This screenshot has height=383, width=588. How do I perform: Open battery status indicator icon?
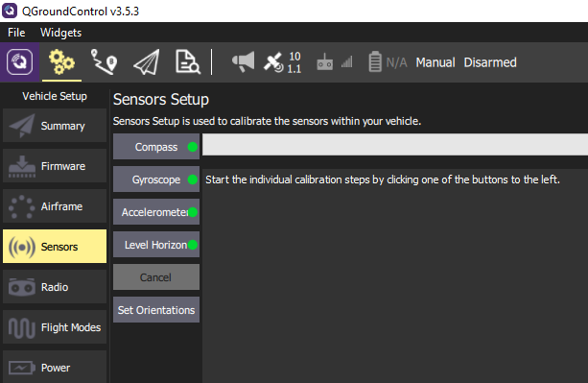[x=375, y=61]
